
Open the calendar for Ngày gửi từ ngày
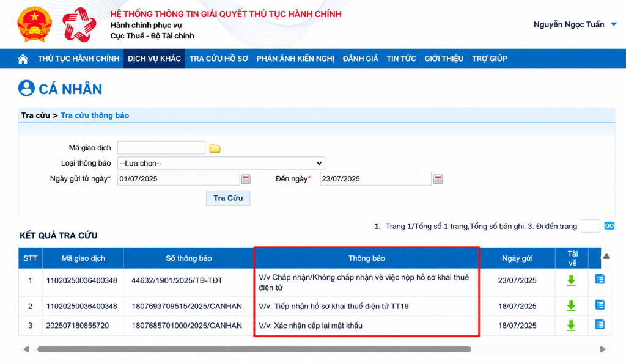pyautogui.click(x=246, y=179)
